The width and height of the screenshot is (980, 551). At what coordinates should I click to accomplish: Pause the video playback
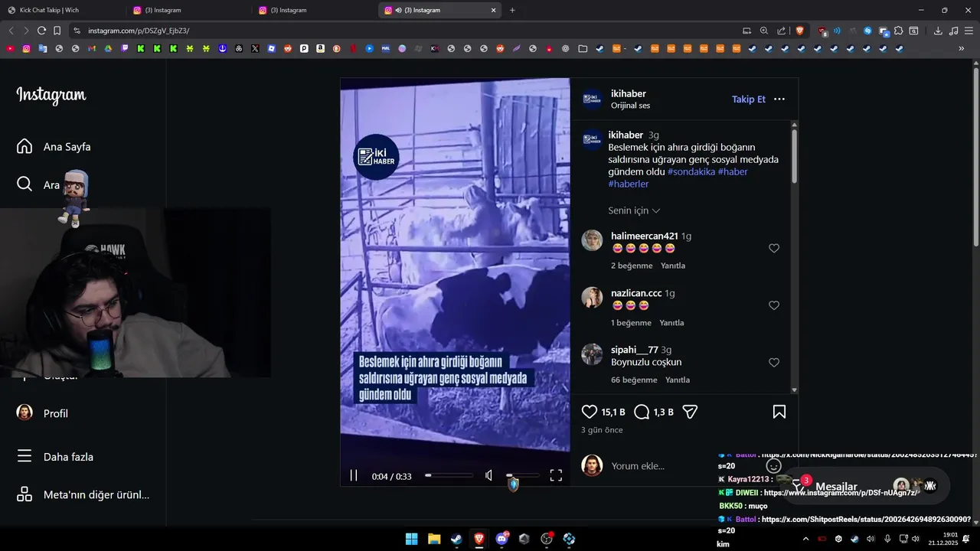pyautogui.click(x=354, y=475)
